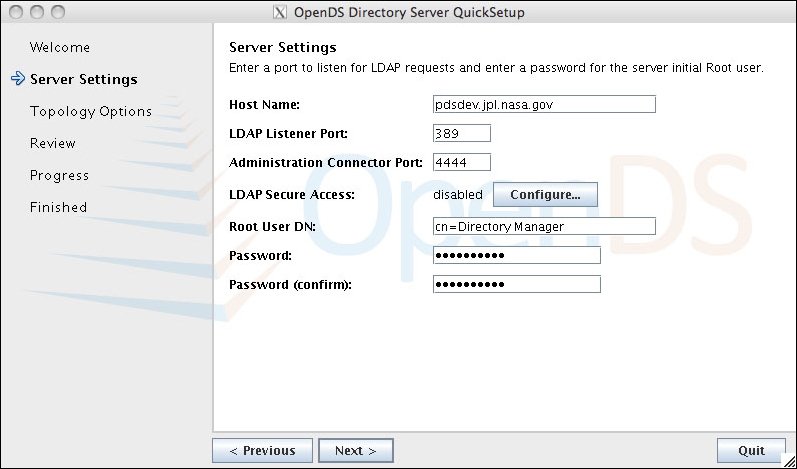Go back with the Previous button
The height and width of the screenshot is (469, 797).
click(262, 451)
